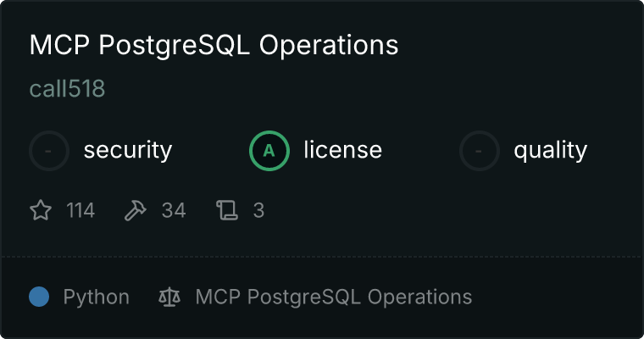Click the blue Python language color dot
Viewport: 644px width, 339px height.
pyautogui.click(x=39, y=297)
